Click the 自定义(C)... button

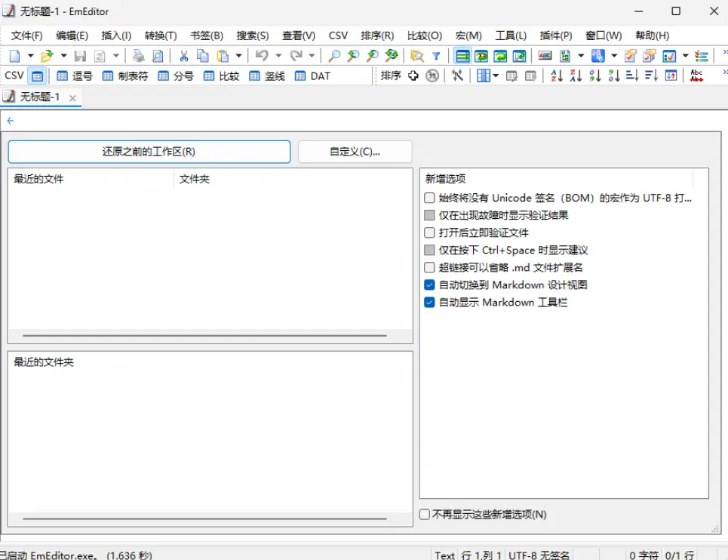tap(355, 152)
